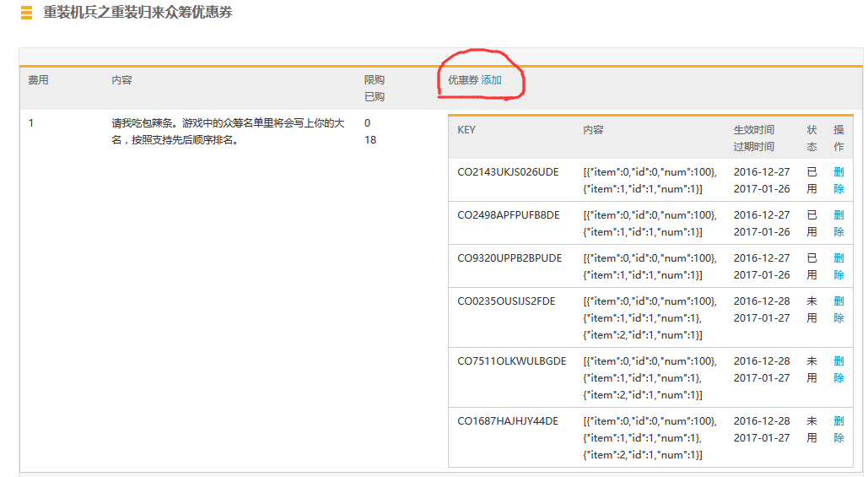Delete coupon CO9320UPPB2BPUDE
Image resolution: width=868 pixels, height=477 pixels.
[838, 267]
